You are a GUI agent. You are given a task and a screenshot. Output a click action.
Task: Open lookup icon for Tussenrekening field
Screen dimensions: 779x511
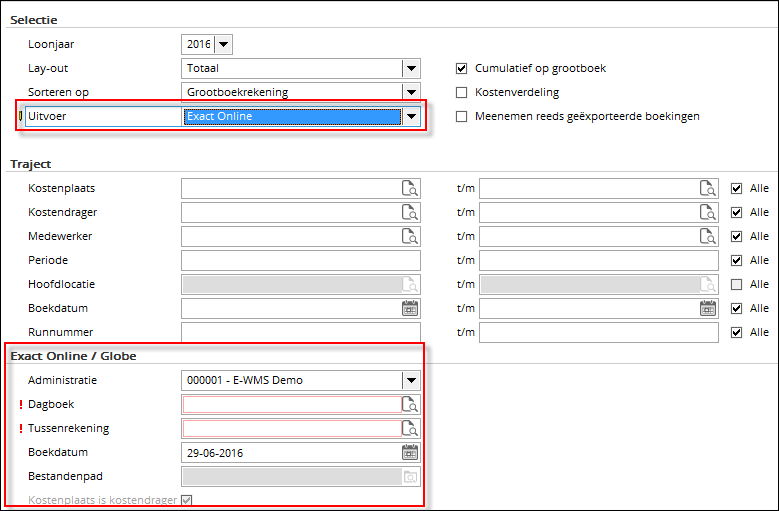(x=410, y=428)
